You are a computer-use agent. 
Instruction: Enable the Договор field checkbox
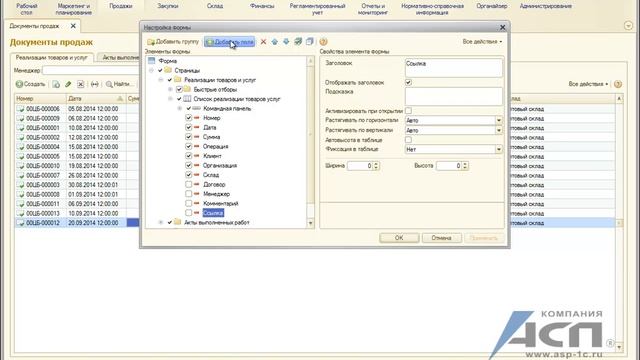pos(189,184)
